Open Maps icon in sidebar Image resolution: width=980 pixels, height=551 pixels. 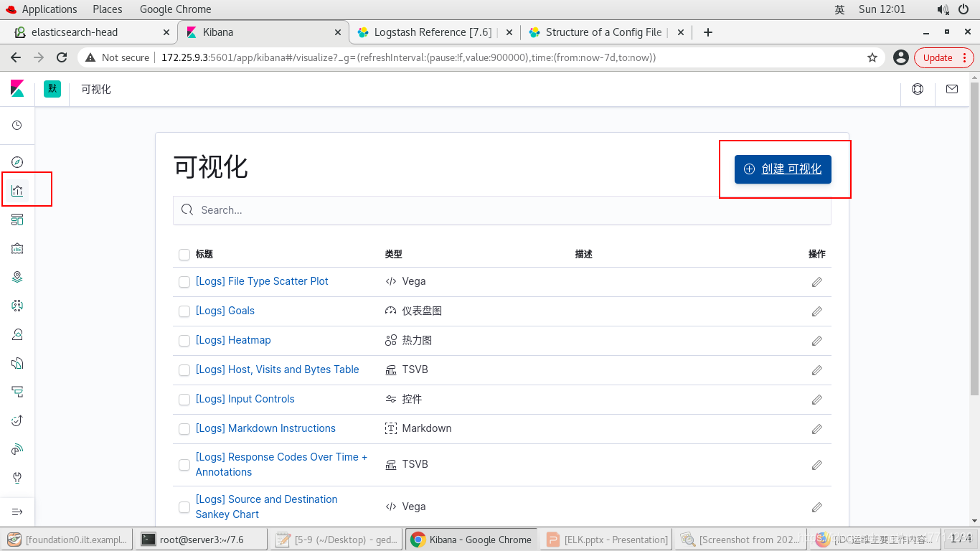[x=17, y=277]
